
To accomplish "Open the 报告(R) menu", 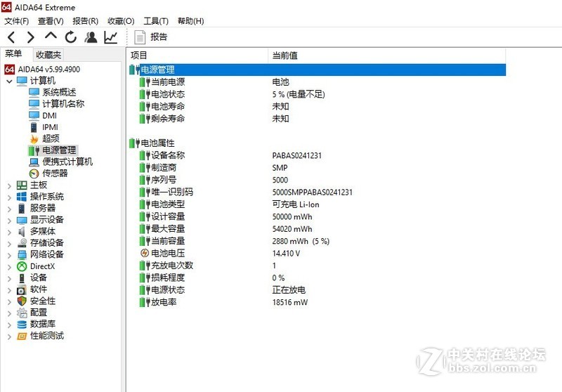I will [85, 21].
